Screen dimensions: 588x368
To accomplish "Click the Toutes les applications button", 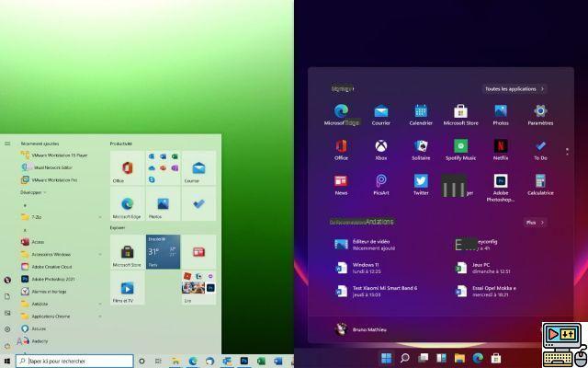I will [x=514, y=89].
